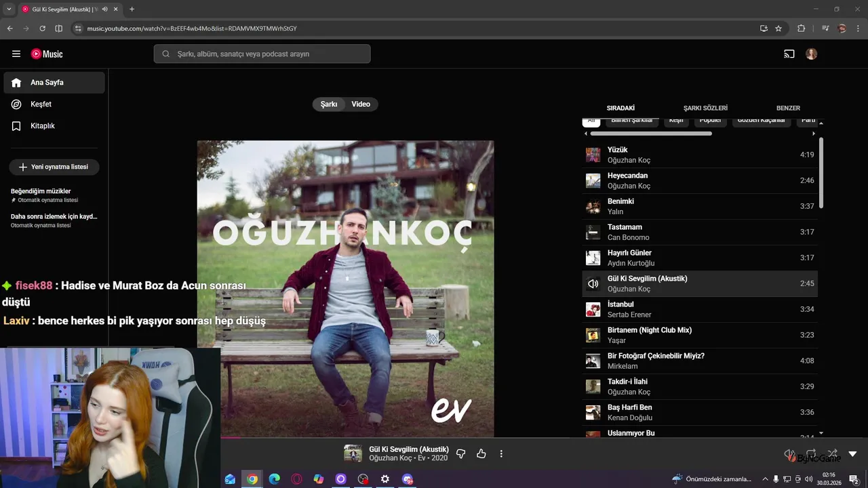Select the Gözden Kaçanlar filter chip

click(761, 121)
